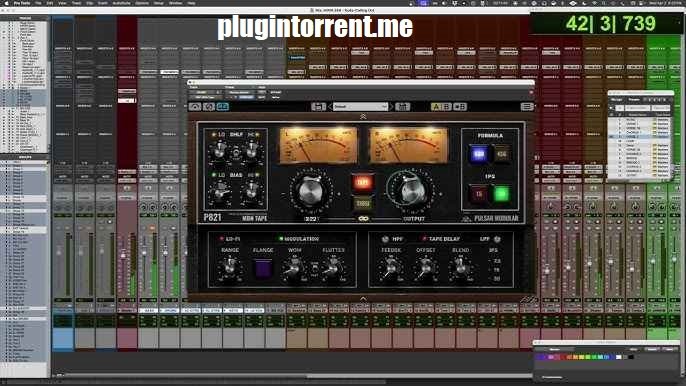Pick the purple swatch in color palette
This screenshot has width=686, height=386.
click(x=542, y=357)
